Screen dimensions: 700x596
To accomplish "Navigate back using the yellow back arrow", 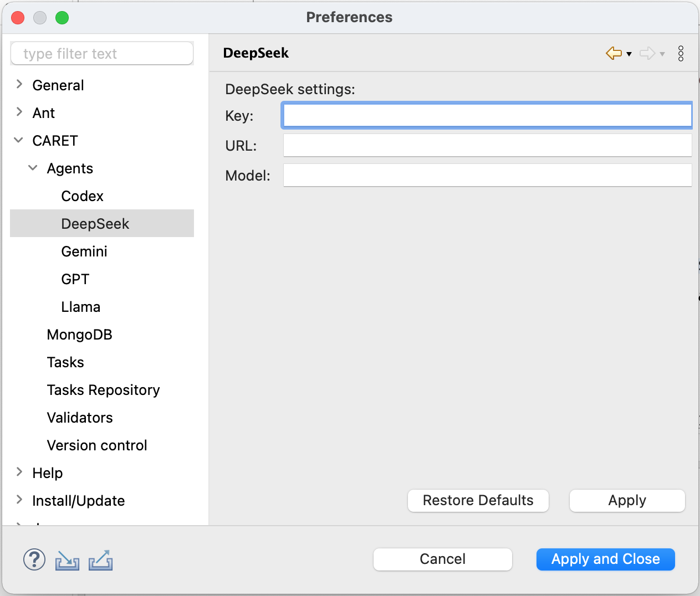I will 613,53.
